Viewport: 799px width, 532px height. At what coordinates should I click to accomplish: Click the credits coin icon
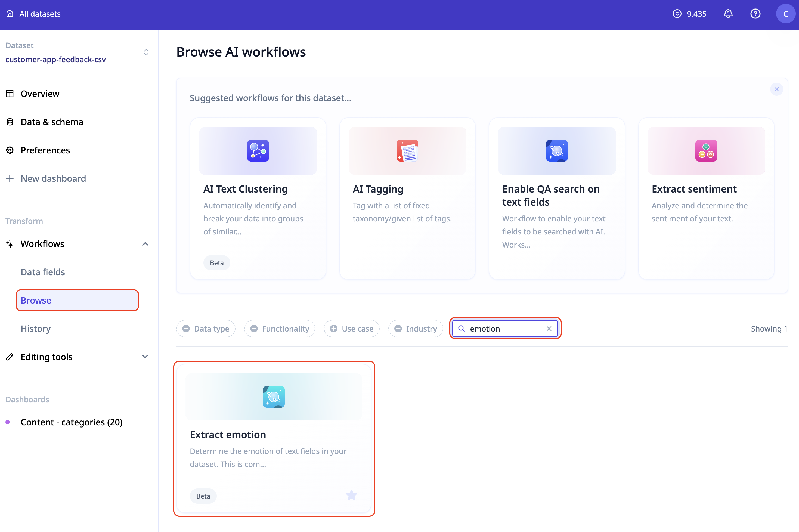[x=677, y=14]
